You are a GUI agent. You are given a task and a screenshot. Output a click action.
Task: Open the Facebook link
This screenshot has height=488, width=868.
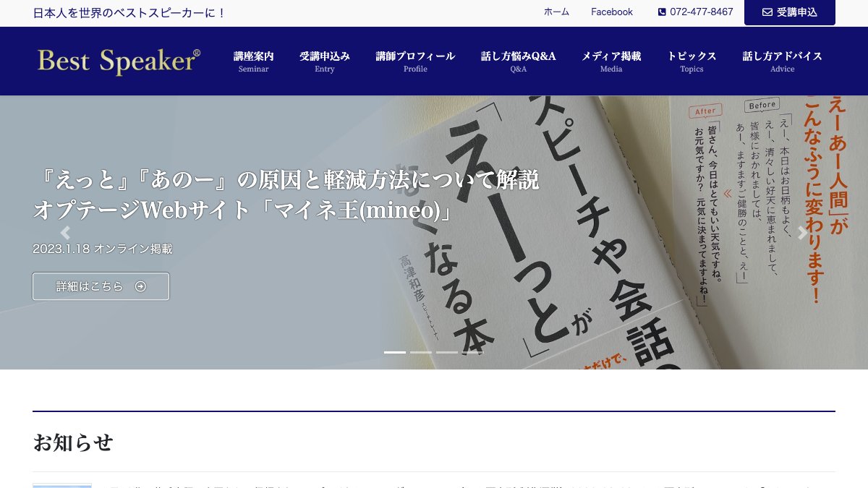tap(612, 12)
